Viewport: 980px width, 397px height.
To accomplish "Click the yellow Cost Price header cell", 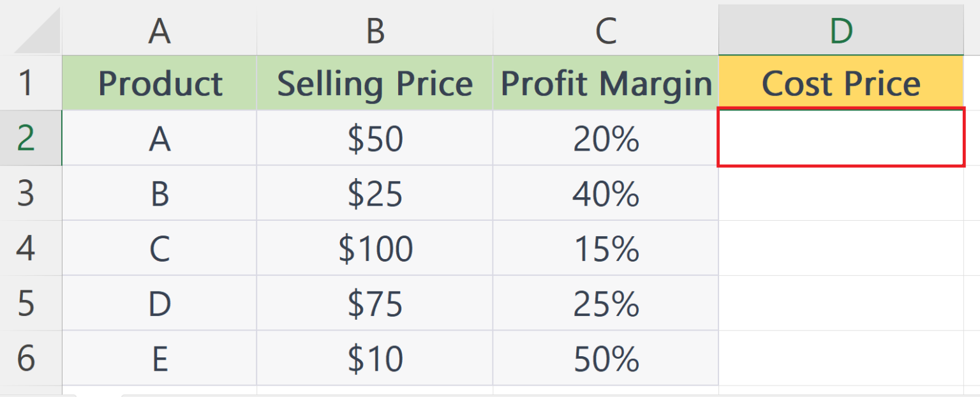I will pos(841,83).
